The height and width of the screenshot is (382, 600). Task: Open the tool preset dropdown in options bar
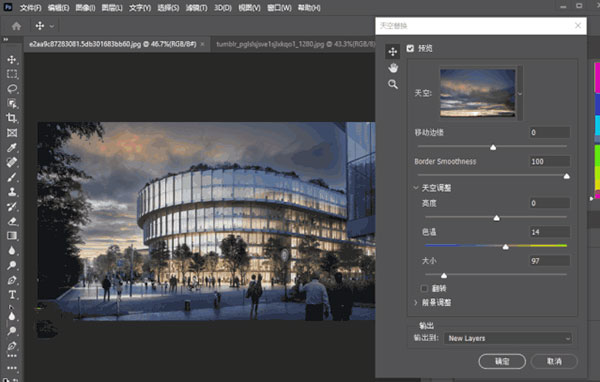click(x=52, y=26)
